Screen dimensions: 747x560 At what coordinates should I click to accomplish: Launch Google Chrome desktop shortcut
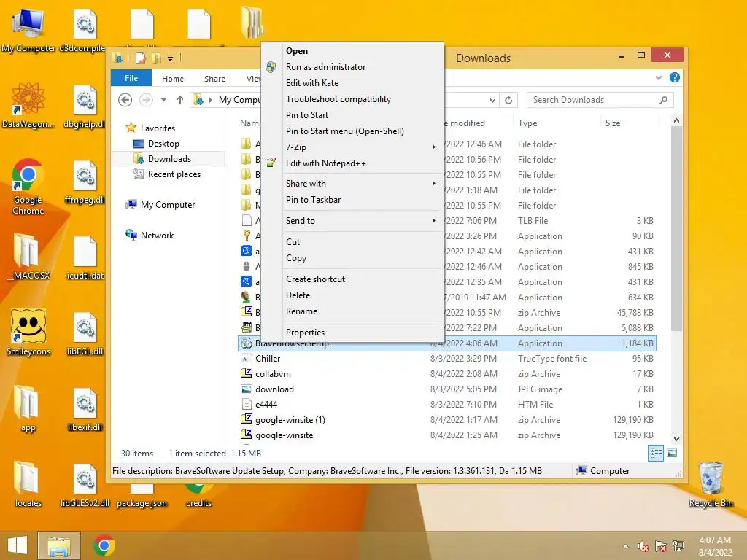[x=28, y=187]
